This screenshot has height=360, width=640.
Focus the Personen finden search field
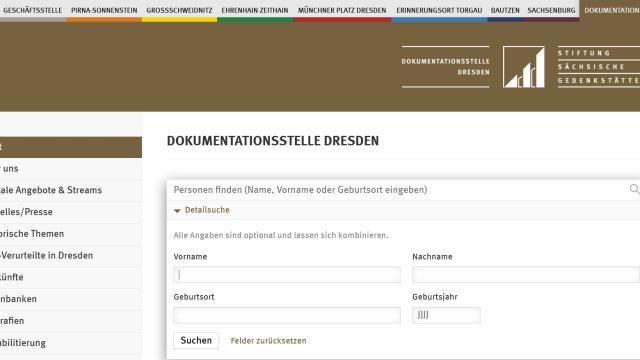(398, 190)
